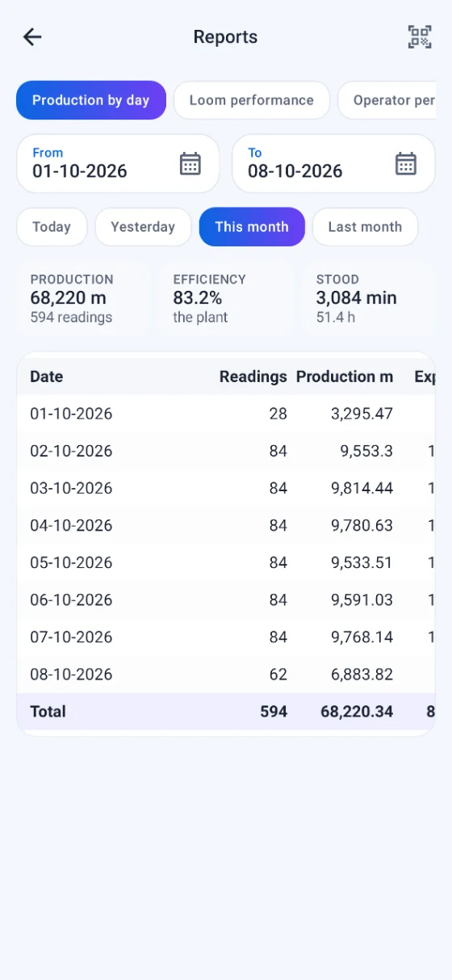The width and height of the screenshot is (452, 980).
Task: Click production value 9,533.51
Action: click(x=362, y=562)
